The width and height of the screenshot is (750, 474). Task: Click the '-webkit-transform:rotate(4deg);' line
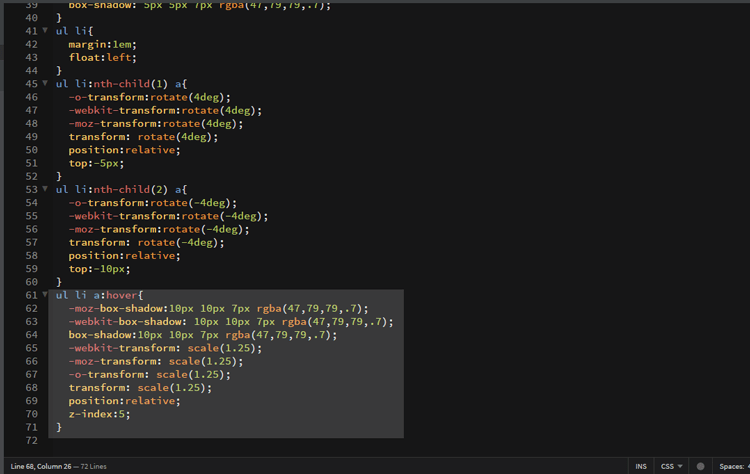coord(165,111)
